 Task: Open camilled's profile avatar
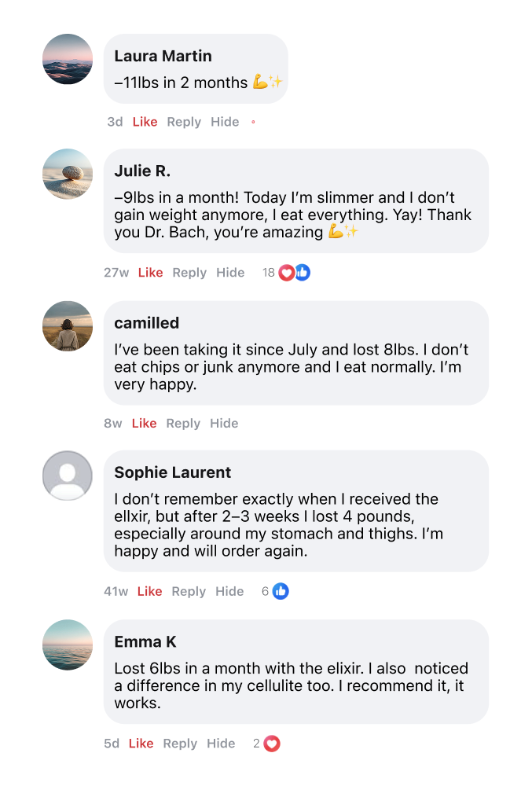coord(68,325)
